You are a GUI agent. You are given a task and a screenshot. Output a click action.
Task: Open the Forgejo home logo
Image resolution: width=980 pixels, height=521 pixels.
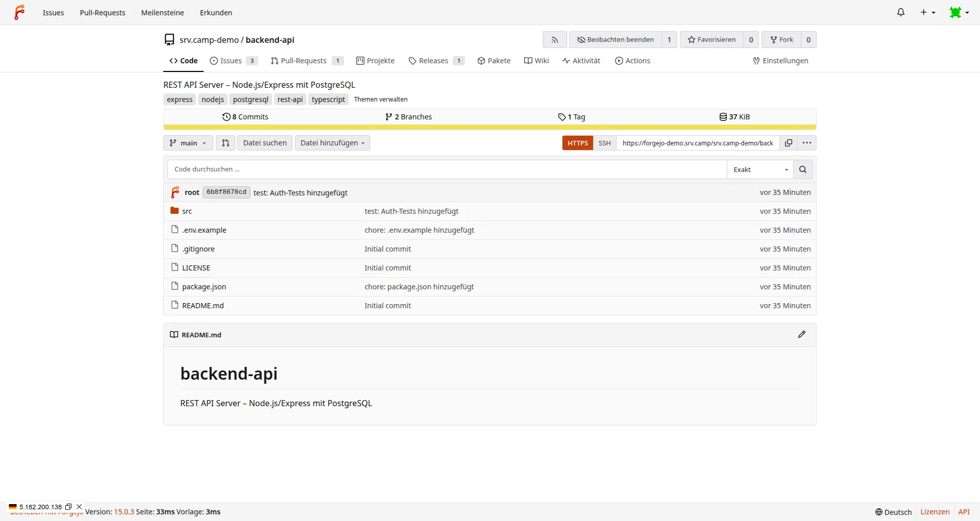(19, 12)
